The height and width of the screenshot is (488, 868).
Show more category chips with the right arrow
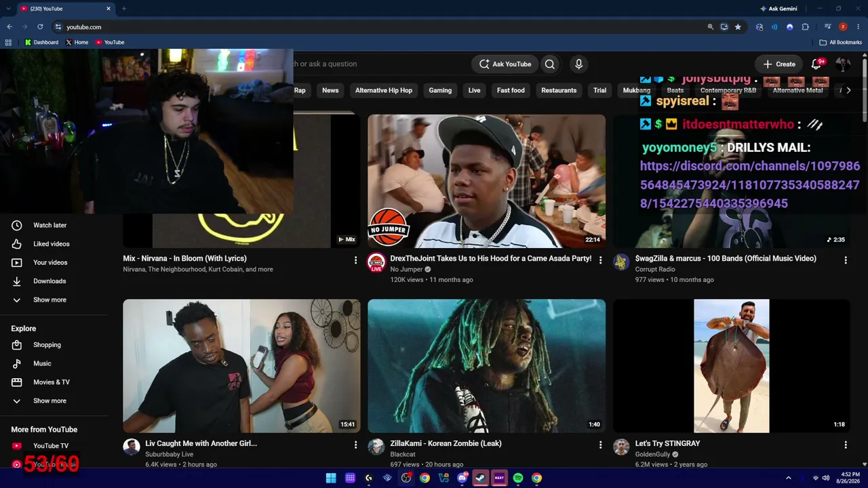848,90
